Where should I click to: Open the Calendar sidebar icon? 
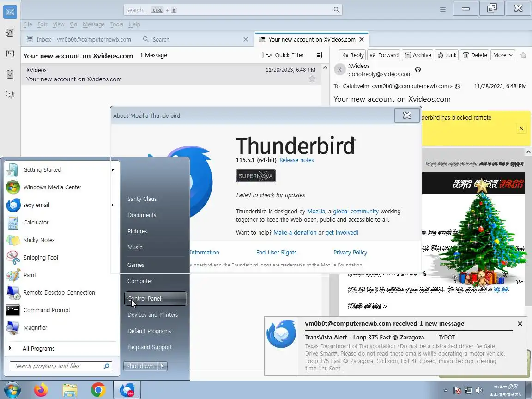pyautogui.click(x=10, y=54)
